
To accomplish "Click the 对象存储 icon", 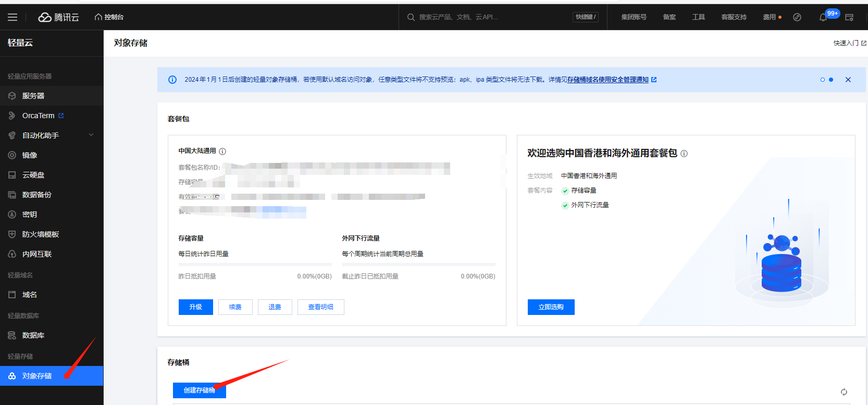I will 12,376.
